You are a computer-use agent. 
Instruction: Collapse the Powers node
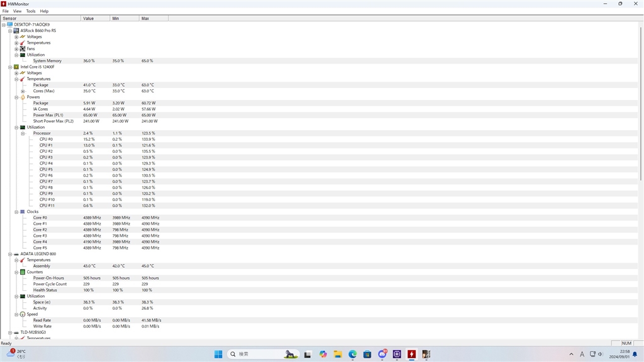[16, 97]
